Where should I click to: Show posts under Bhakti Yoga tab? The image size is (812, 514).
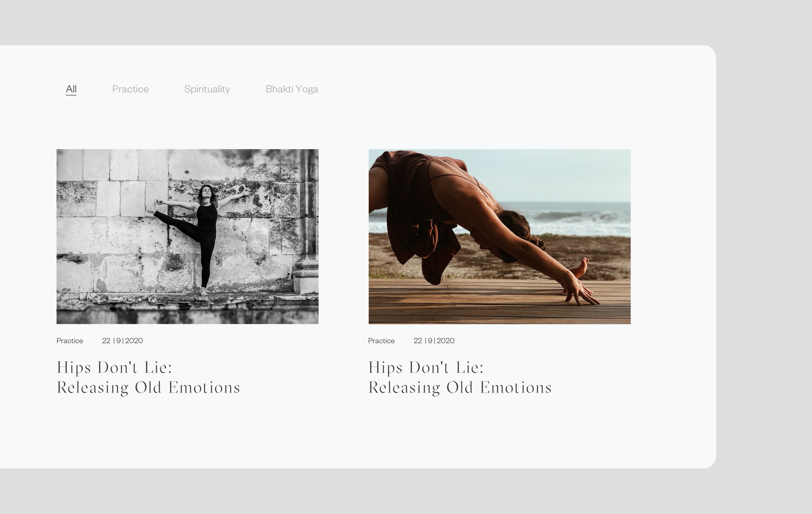click(x=292, y=89)
